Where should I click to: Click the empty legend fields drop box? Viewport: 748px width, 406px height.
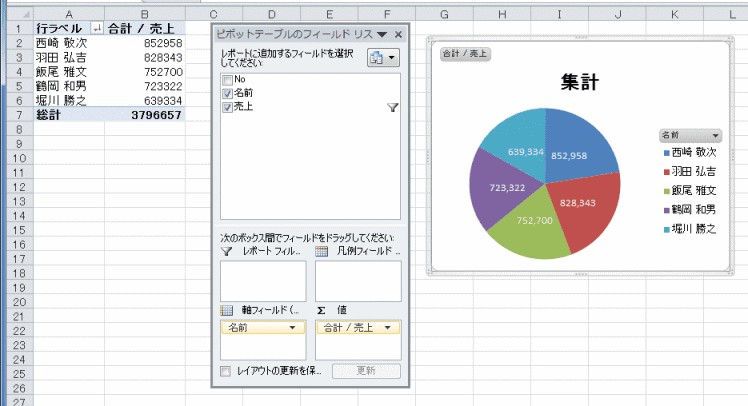pyautogui.click(x=358, y=281)
